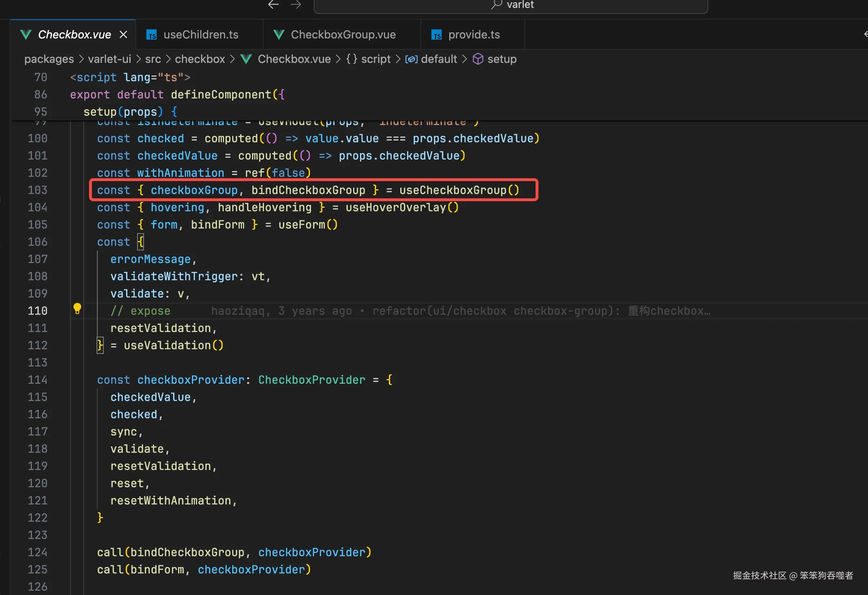Switch to the useChildren.ts tab
868x595 pixels.
[x=201, y=35]
